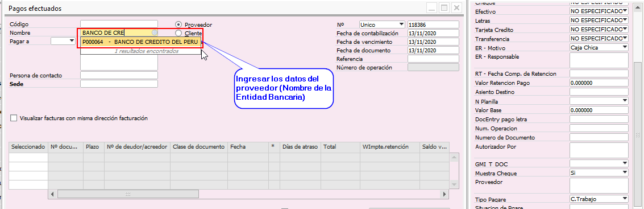This screenshot has width=644, height=209.
Task: Open the Muestra Cheque dropdown
Action: click(x=625, y=173)
